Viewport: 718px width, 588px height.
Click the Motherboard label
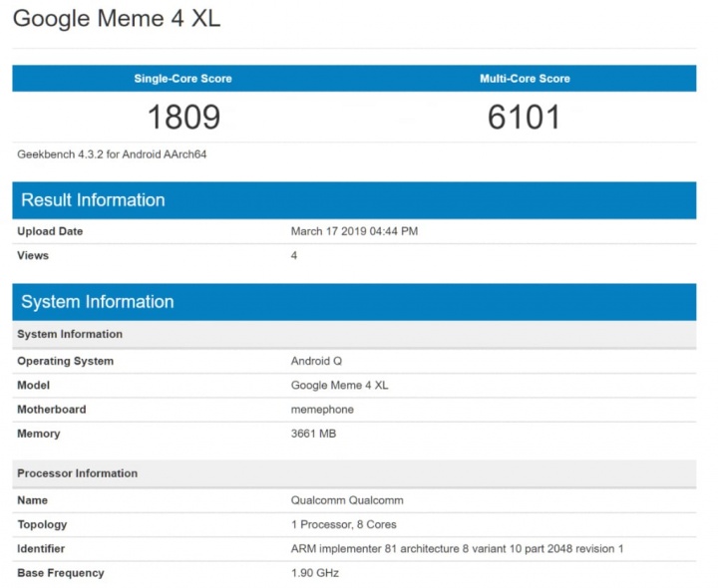click(x=51, y=410)
